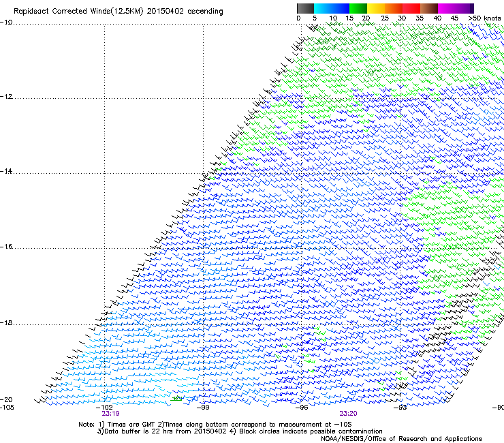The width and height of the screenshot is (504, 443).
Task: Click the latitude label "-16"
Action: (6, 247)
